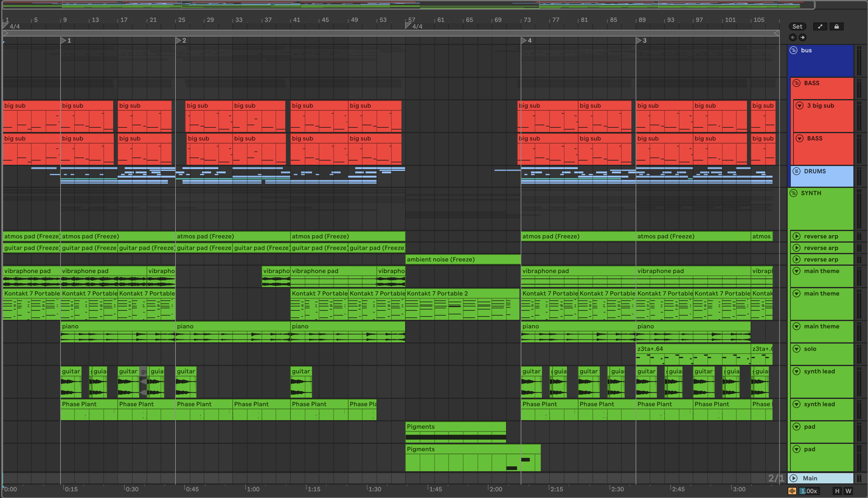This screenshot has height=498, width=868.
Task: Fold the DRUMS group track
Action: point(797,171)
